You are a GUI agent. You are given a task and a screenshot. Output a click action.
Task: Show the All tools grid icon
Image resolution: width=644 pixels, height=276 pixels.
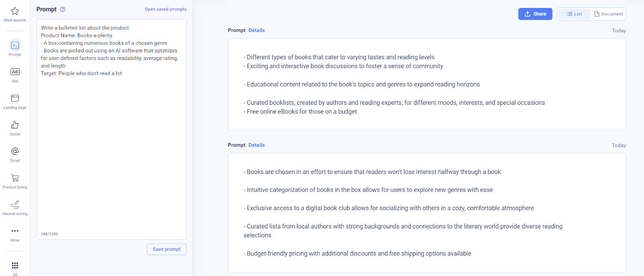(x=15, y=266)
